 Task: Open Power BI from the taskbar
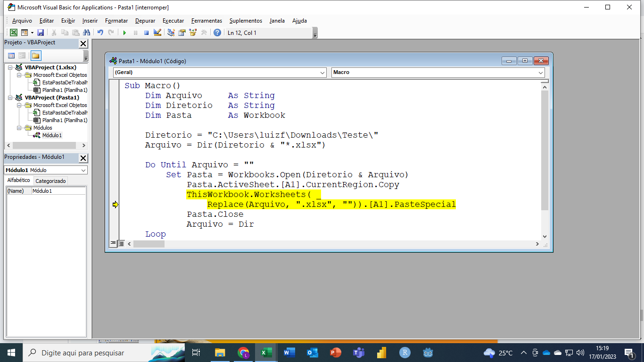coord(381,353)
